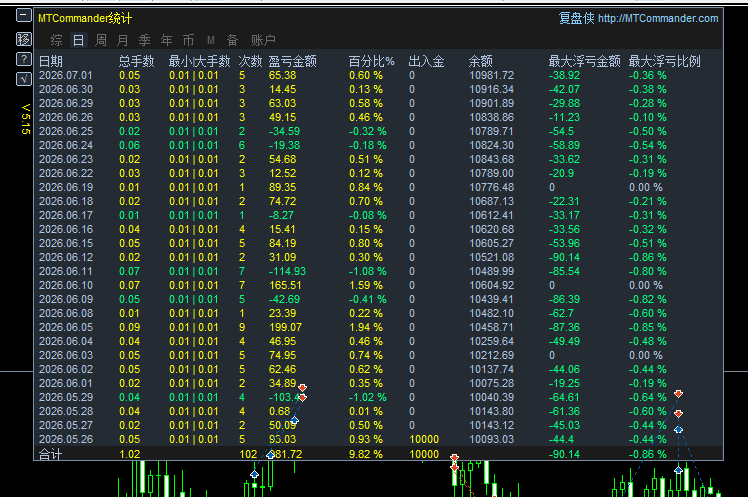
Task: Select the 日 daily statistics tab
Action: (78, 40)
